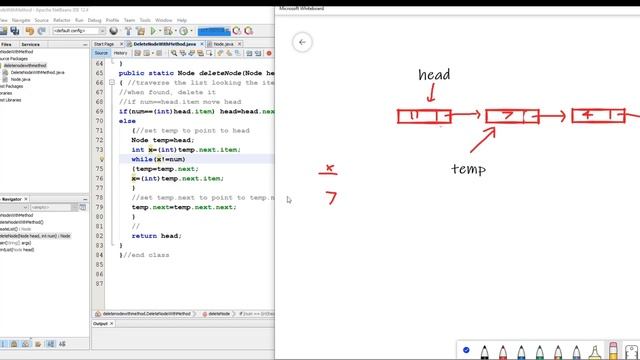Click the Build Project hammer icon
The height and width of the screenshot is (360, 640).
point(128,31)
